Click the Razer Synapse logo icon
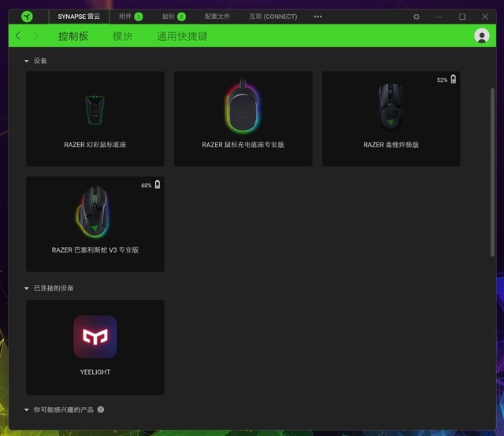Viewport: 504px width, 436px height. (27, 17)
